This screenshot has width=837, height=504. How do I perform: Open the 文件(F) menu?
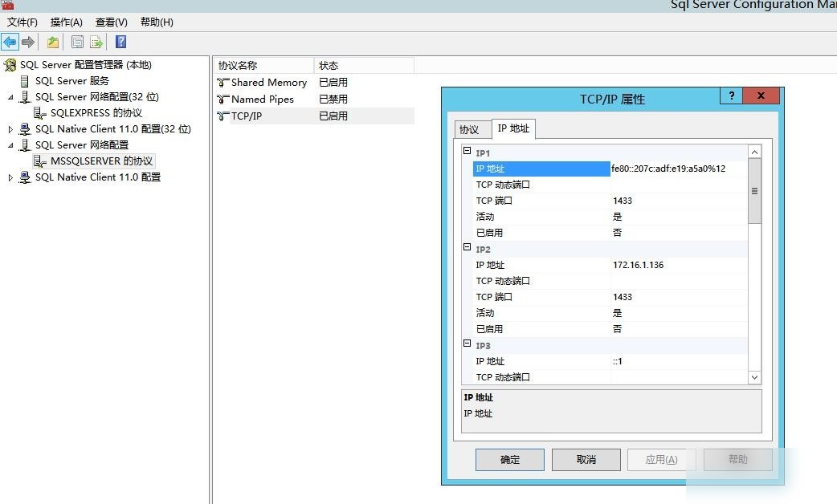[x=22, y=22]
